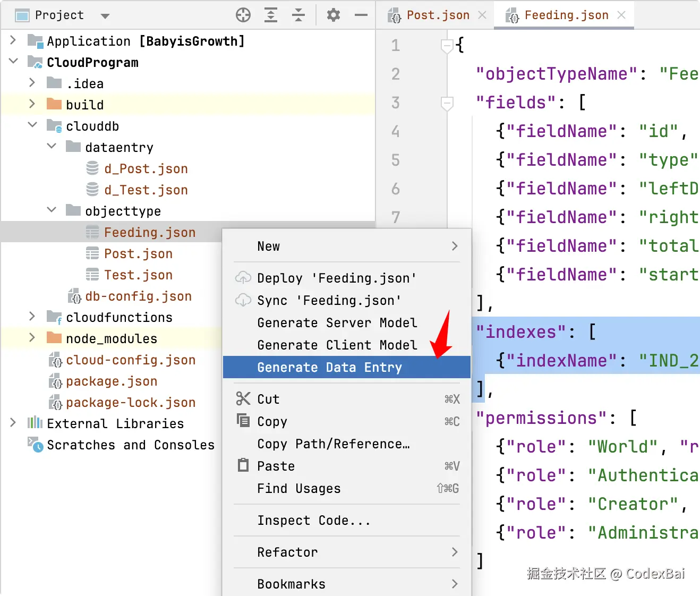Expand the build folder

click(32, 104)
